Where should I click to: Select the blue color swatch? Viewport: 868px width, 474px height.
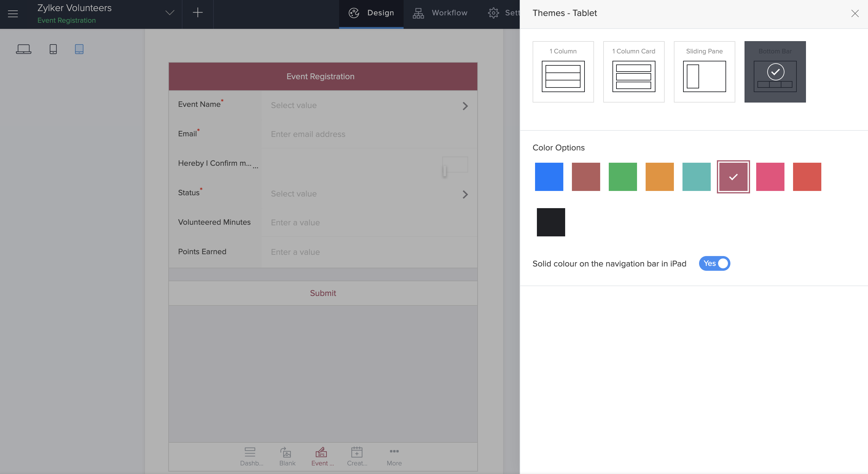(549, 177)
